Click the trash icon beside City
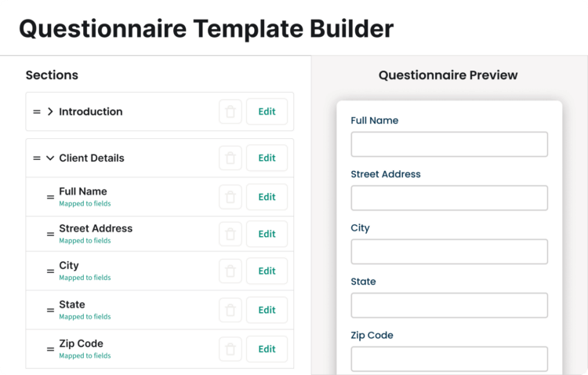The width and height of the screenshot is (588, 375). (x=230, y=271)
